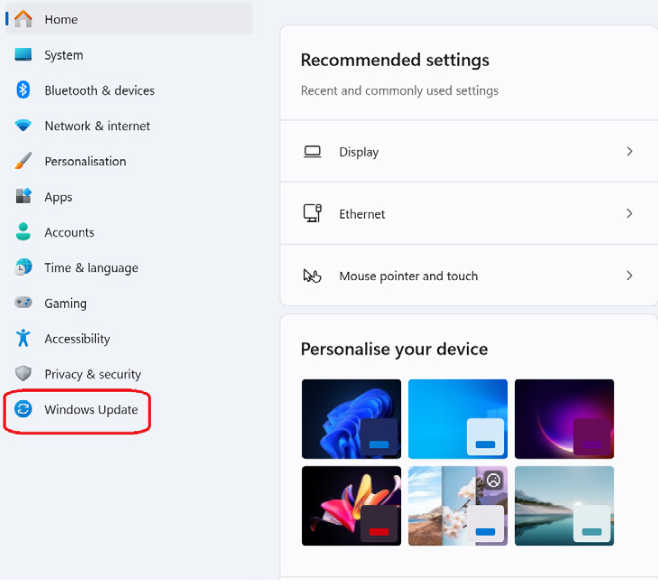Expand the Display setting chevron
The width and height of the screenshot is (658, 584).
pos(629,151)
